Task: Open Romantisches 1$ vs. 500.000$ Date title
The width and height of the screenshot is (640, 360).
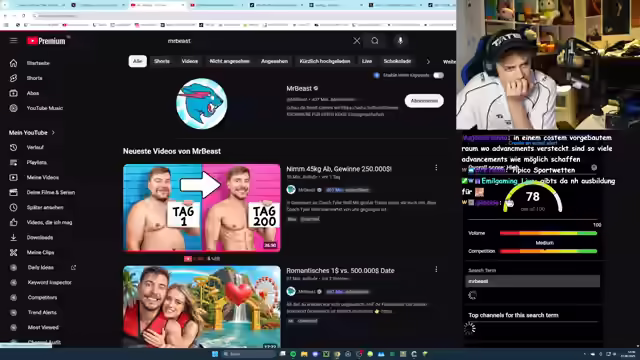Action: [x=340, y=271]
